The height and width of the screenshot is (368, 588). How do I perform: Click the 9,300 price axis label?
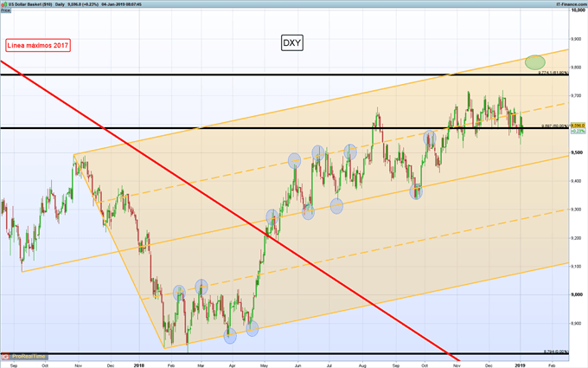pyautogui.click(x=576, y=210)
